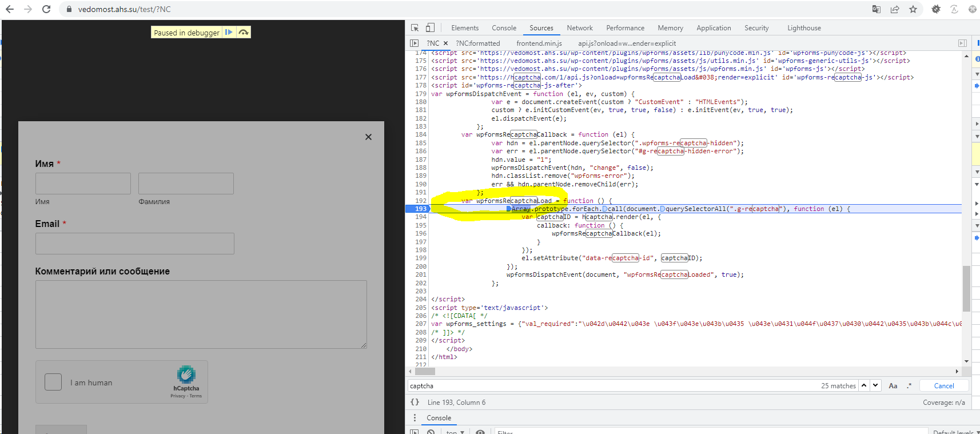This screenshot has height=434, width=980.
Task: Cancel the source search
Action: pos(944,386)
